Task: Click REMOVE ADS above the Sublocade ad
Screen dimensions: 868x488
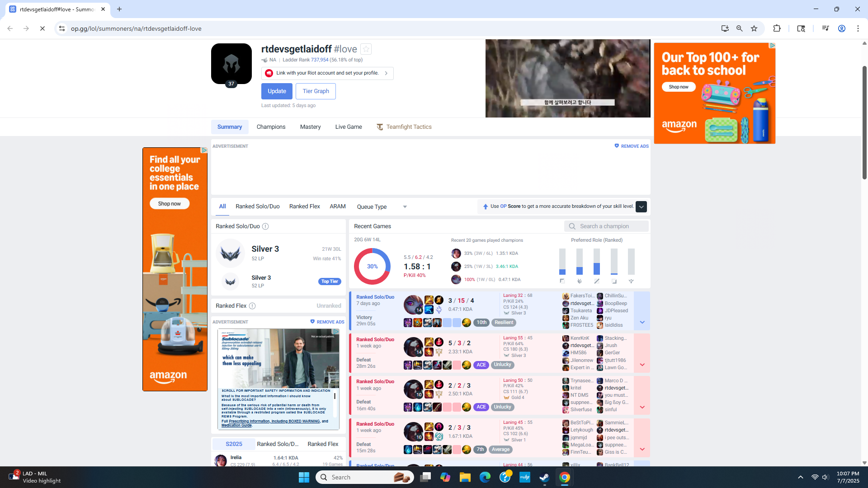Action: coord(327,322)
